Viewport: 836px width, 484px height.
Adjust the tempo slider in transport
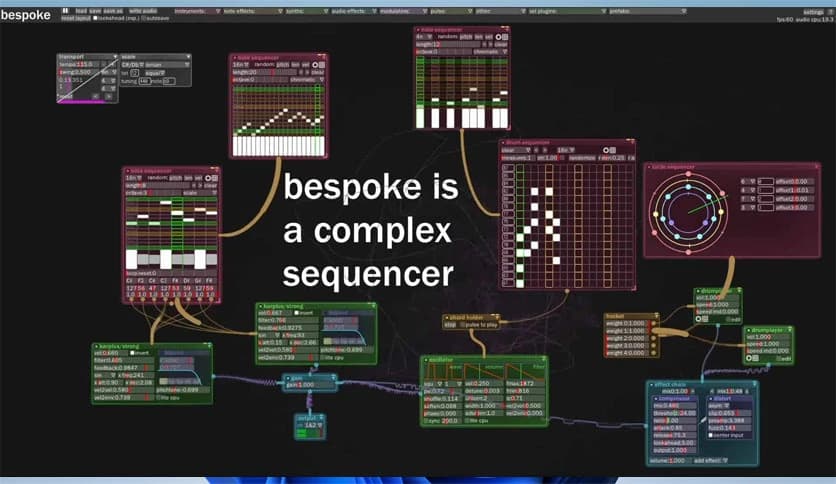coord(75,65)
